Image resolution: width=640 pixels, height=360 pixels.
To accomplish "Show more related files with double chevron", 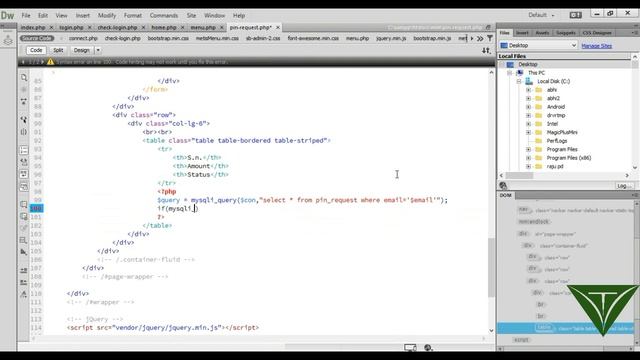I will click(480, 38).
